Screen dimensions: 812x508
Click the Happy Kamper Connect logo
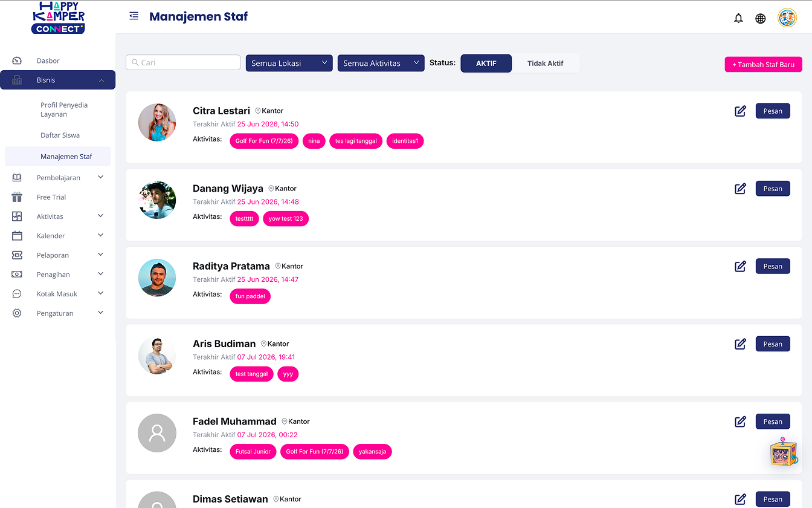59,18
